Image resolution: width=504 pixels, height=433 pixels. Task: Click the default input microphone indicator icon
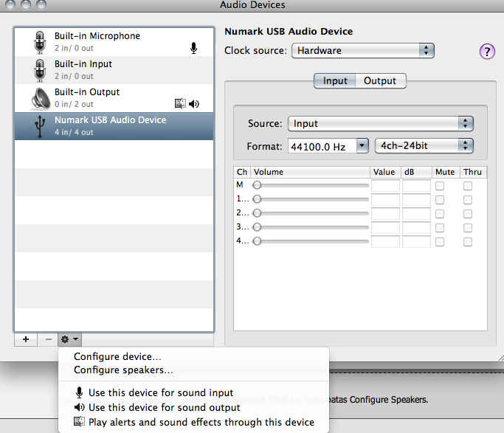[x=193, y=48]
